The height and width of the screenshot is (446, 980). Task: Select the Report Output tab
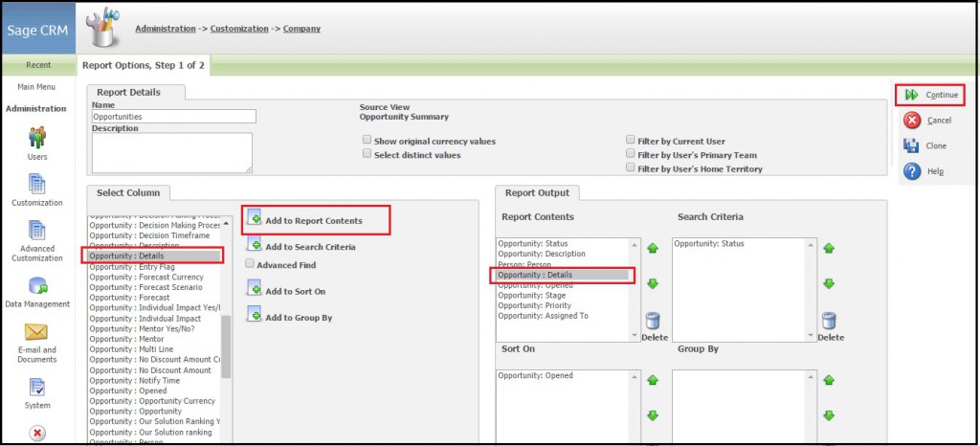pyautogui.click(x=538, y=193)
